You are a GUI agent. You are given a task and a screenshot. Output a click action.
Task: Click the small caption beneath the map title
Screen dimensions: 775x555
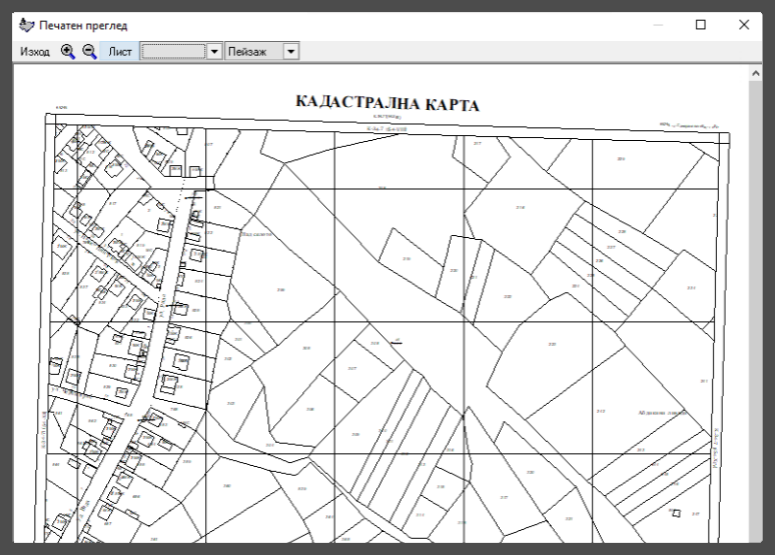(388, 118)
